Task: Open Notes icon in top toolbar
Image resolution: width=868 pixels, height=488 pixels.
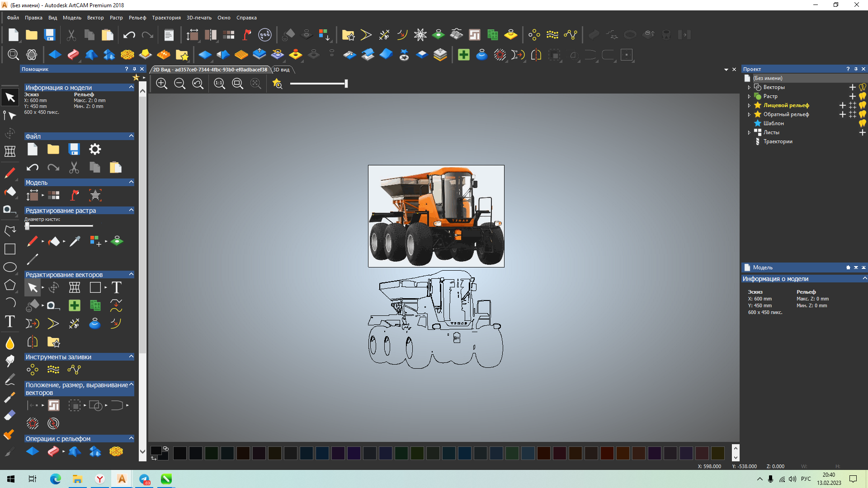Action: (x=169, y=35)
